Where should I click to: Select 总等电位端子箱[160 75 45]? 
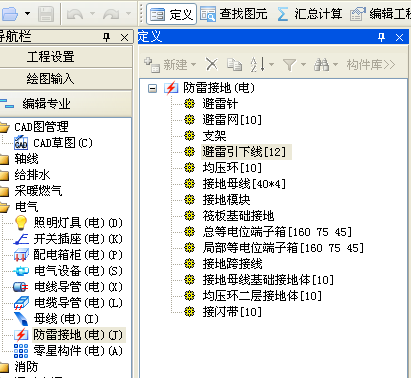277,232
